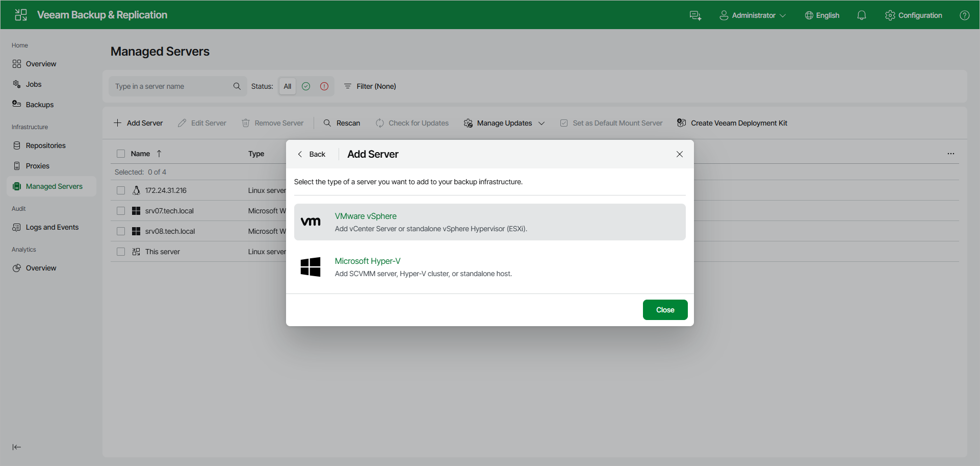
Task: Click Create Veeam Deployment Kit
Action: (732, 123)
